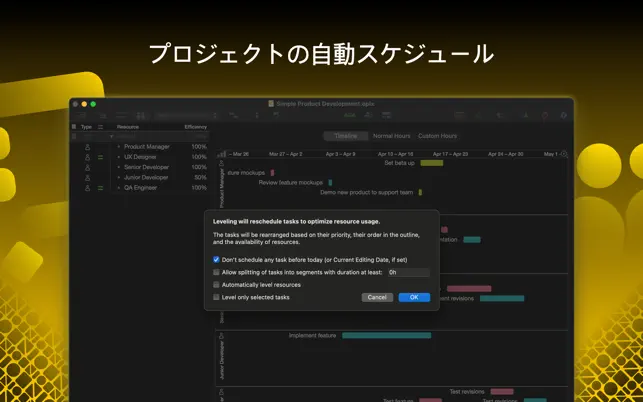This screenshot has width=643, height=402.
Task: Click the Implement feature task label
Action: coord(312,336)
